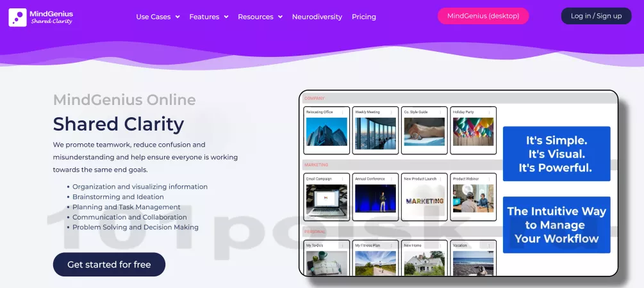Open three-dot menu on Vacation card
Viewport: 644px width, 288px height.
pyautogui.click(x=490, y=245)
